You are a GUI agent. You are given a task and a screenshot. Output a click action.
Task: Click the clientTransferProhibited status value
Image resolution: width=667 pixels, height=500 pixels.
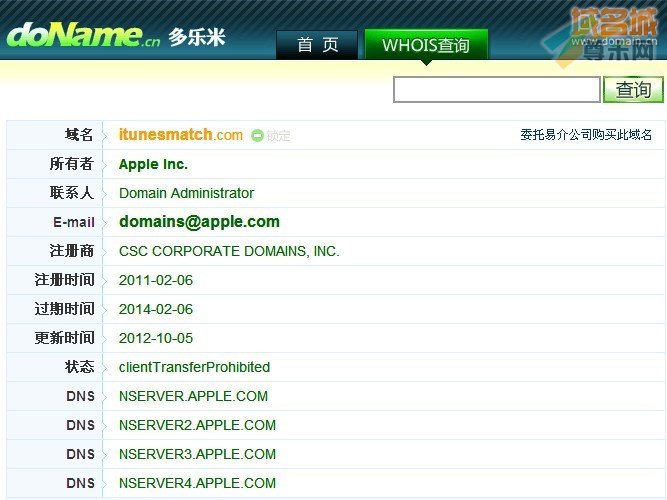tap(194, 367)
